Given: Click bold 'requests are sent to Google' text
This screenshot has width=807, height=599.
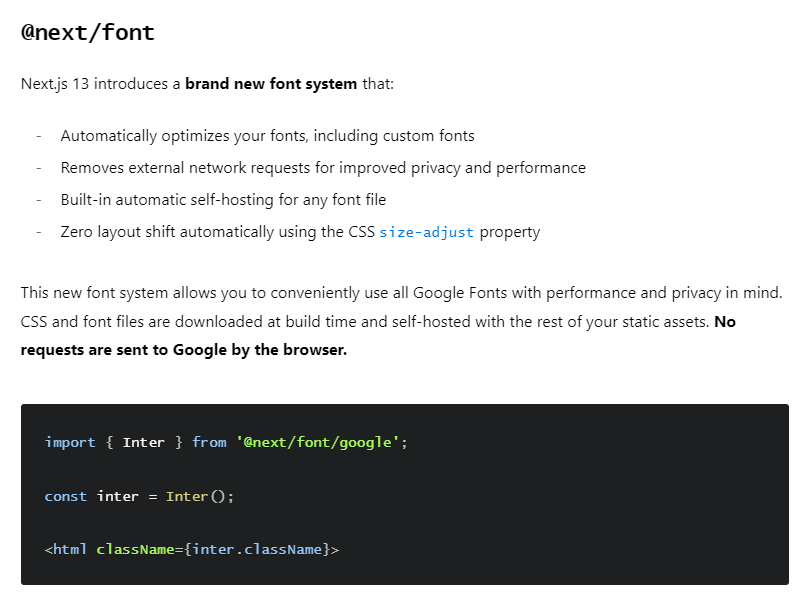Looking at the screenshot, I should (x=184, y=350).
